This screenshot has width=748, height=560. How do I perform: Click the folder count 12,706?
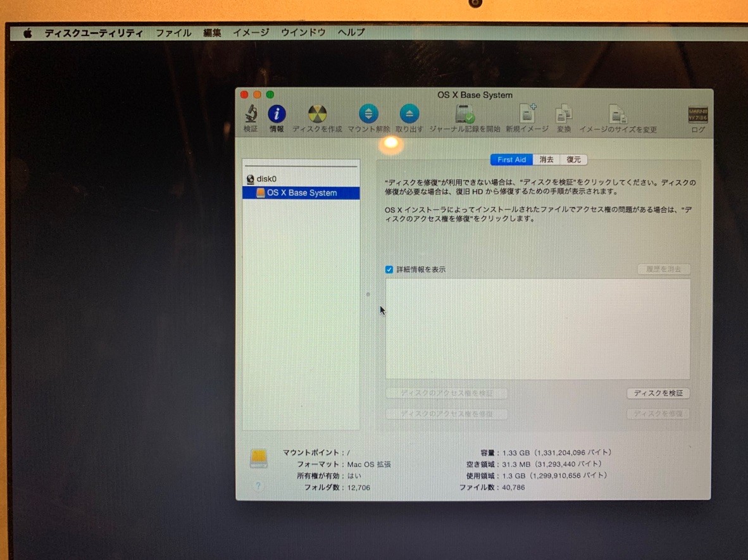[359, 487]
